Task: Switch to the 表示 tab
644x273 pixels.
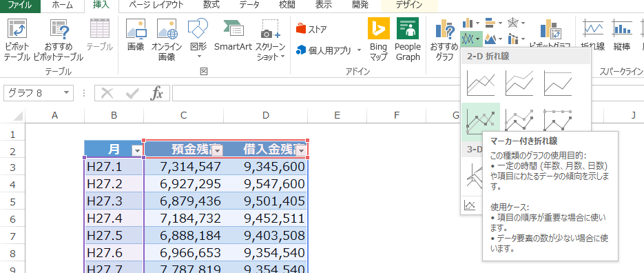Action: point(324,6)
